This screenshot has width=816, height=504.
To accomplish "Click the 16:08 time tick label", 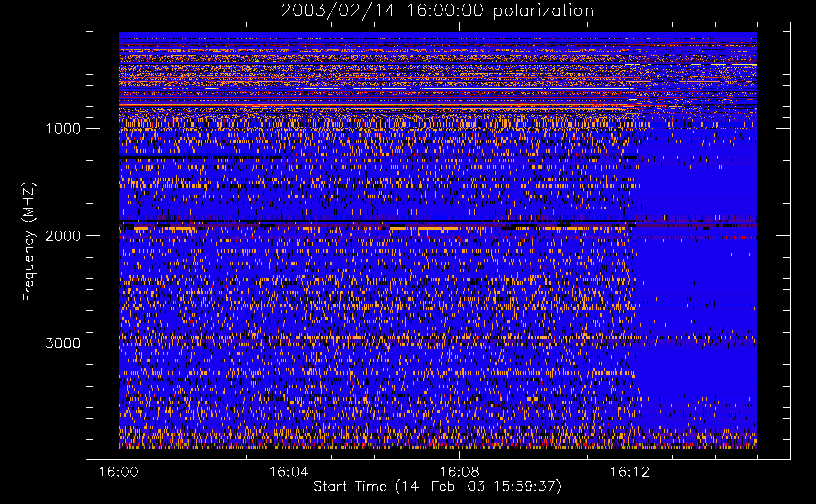I will 459,472.
